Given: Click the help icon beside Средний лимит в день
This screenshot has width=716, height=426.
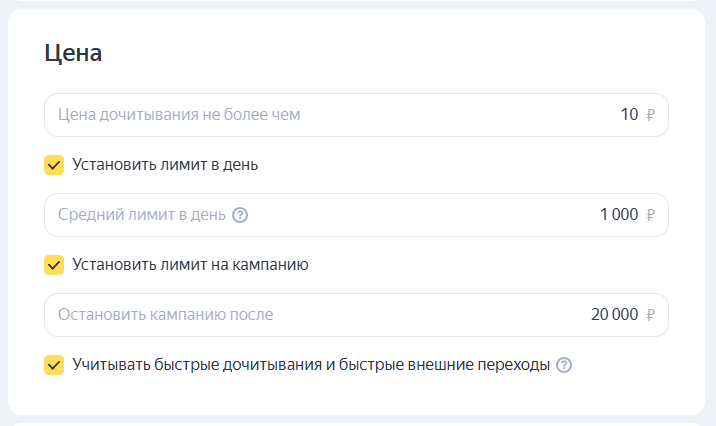Looking at the screenshot, I should pos(240,215).
